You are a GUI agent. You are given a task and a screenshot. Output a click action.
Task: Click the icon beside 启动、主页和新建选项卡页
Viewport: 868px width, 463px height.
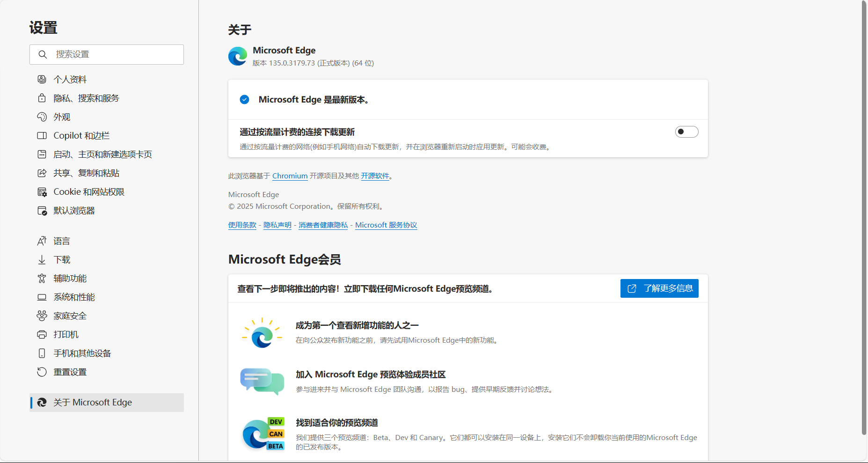(x=42, y=154)
